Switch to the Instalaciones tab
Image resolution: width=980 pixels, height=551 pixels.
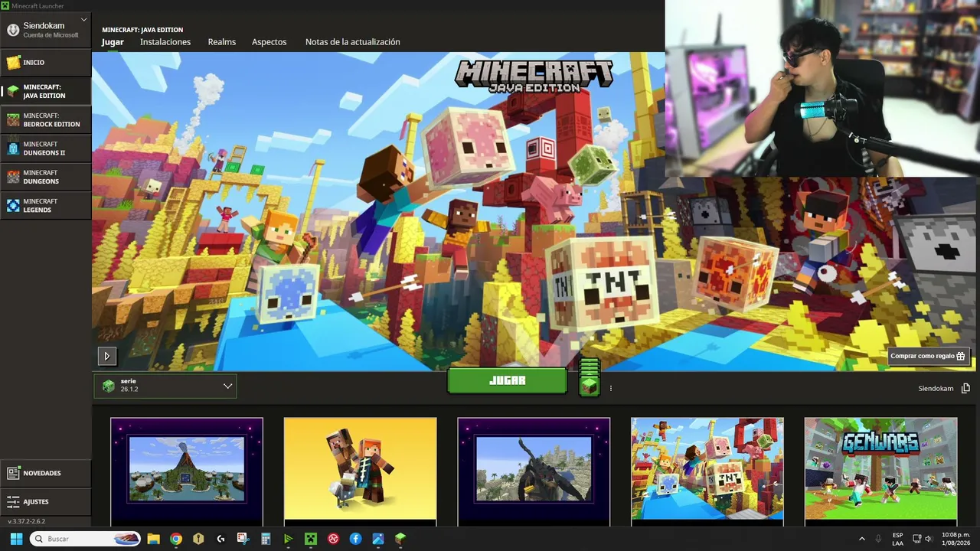pos(165,42)
